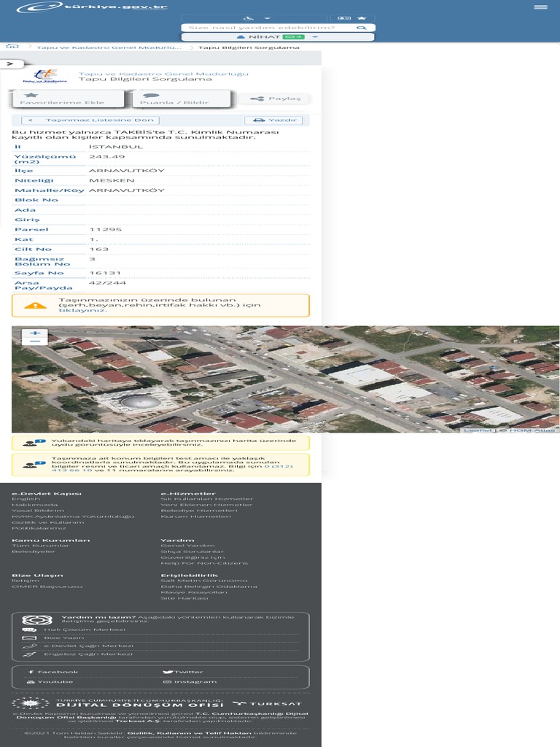The image size is (560, 747).
Task: Open the Tapu ve Kadastro Genel Müdürlüğü link
Action: (163, 74)
